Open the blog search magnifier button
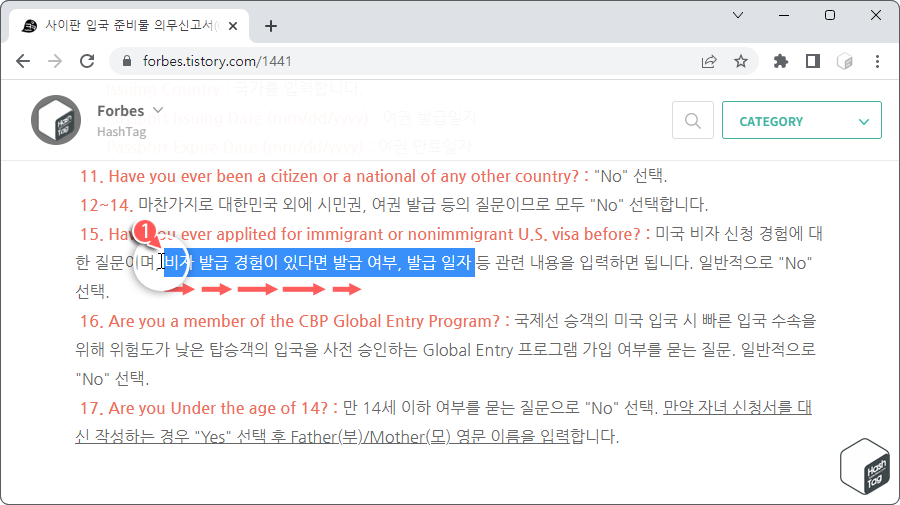 pos(693,121)
